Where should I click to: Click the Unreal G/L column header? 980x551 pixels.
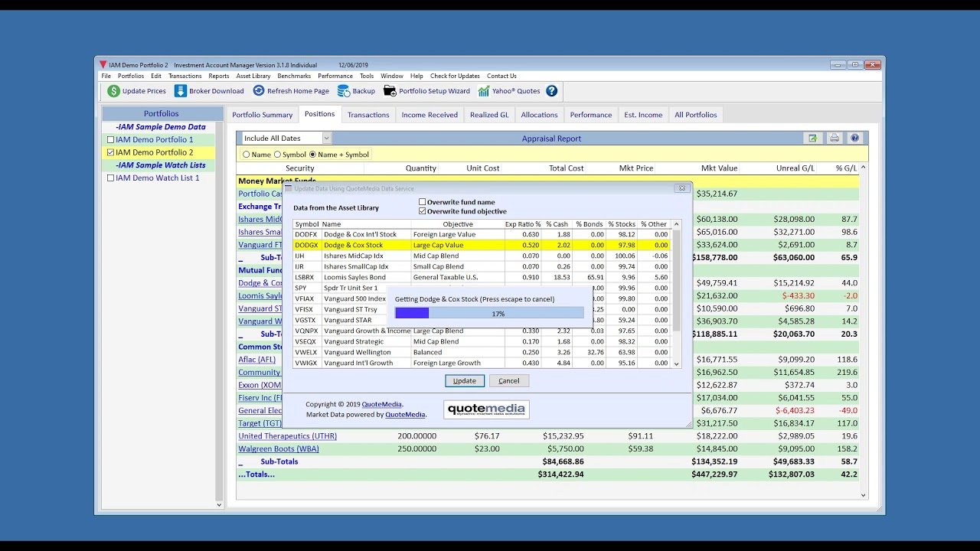(795, 168)
